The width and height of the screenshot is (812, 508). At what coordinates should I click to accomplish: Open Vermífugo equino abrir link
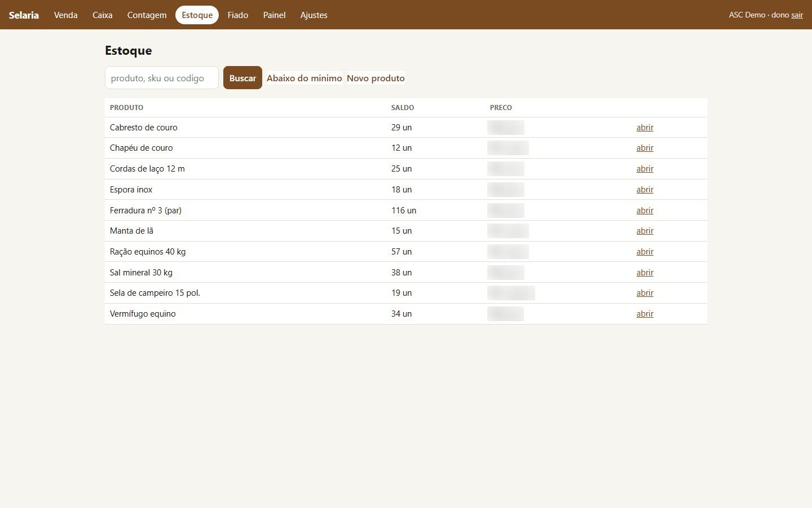pos(645,314)
